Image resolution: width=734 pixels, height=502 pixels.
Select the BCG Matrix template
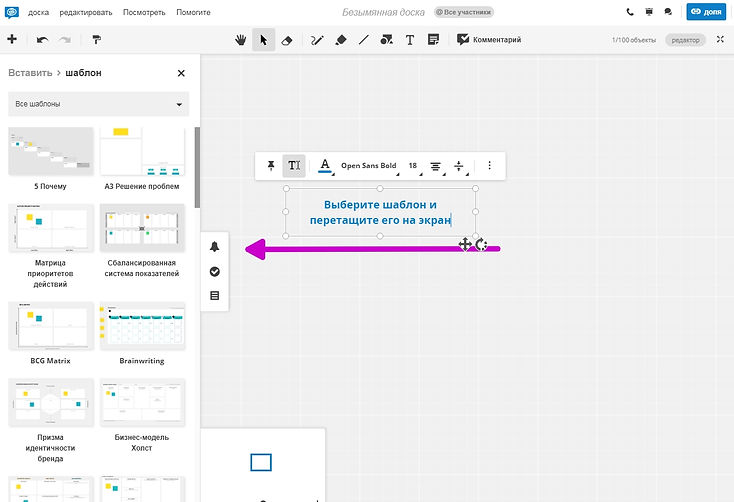51,326
